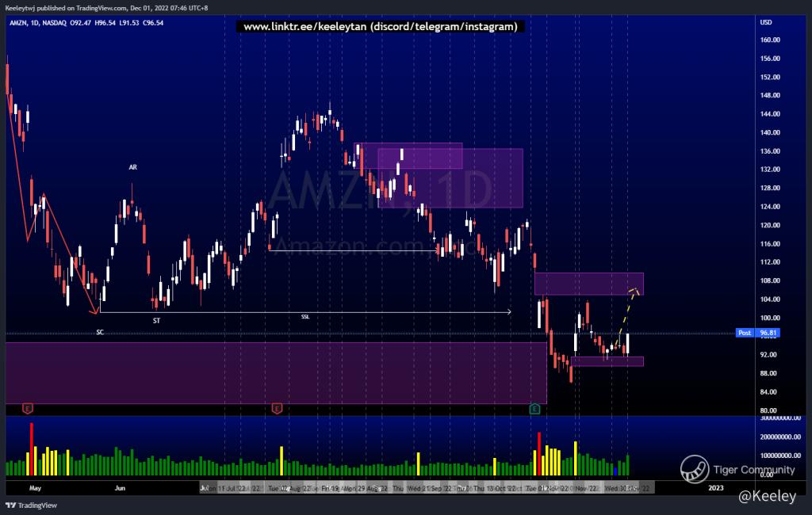Click the 100.00 price axis label
This screenshot has width=812, height=515.
pyautogui.click(x=770, y=318)
